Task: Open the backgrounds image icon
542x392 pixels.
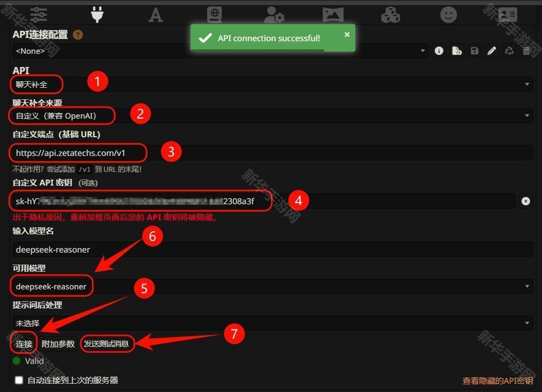Action: click(x=333, y=15)
